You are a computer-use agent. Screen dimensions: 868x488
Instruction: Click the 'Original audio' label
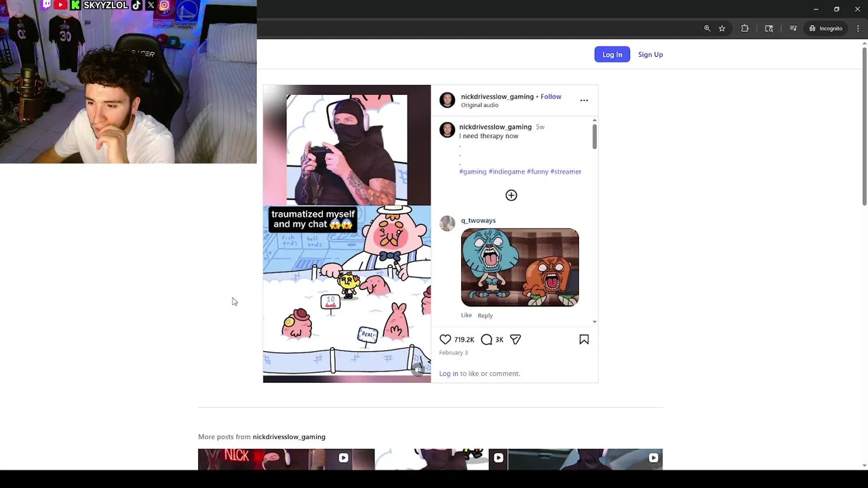click(479, 105)
